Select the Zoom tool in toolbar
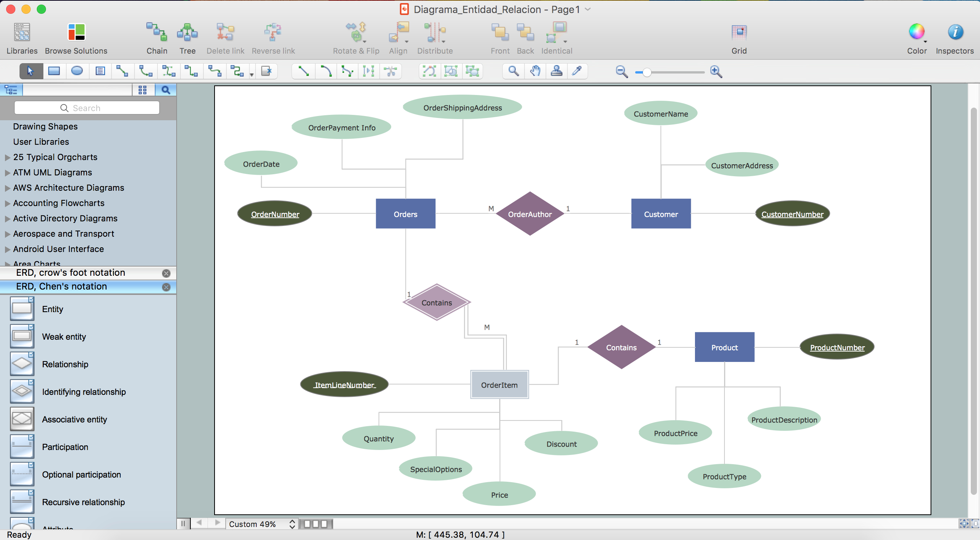This screenshot has width=980, height=540. (x=513, y=71)
